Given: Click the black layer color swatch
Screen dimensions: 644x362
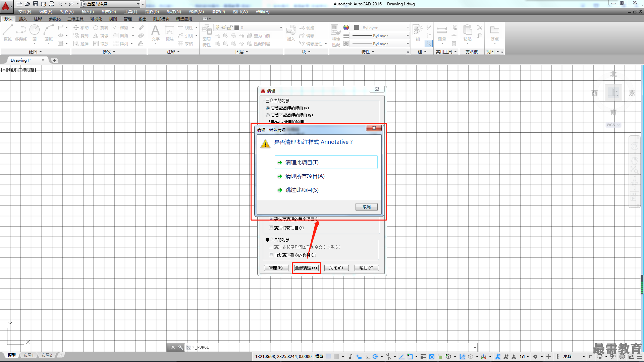Looking at the screenshot, I should click(x=237, y=27).
